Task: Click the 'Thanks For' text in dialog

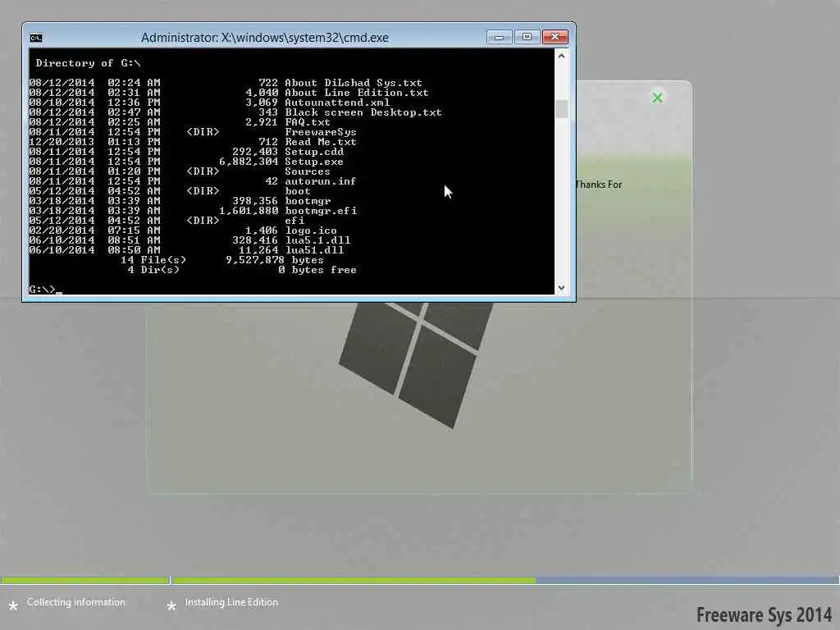Action: point(598,185)
